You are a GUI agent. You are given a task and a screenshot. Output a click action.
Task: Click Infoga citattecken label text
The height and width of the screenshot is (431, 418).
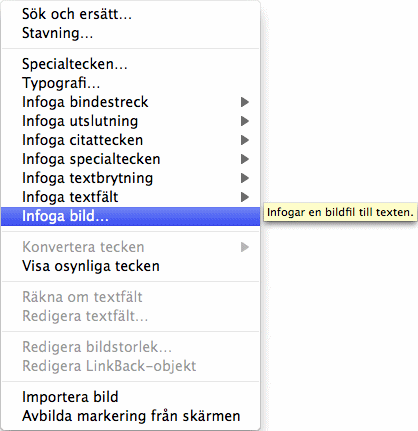pyautogui.click(x=82, y=140)
